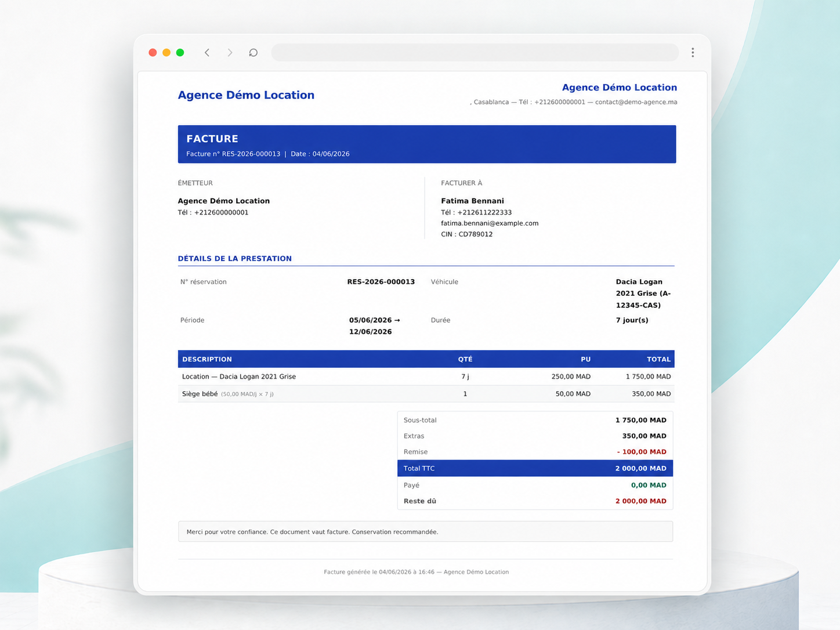Click the green maximize window dot
Viewport: 840px width, 630px height.
[180, 53]
